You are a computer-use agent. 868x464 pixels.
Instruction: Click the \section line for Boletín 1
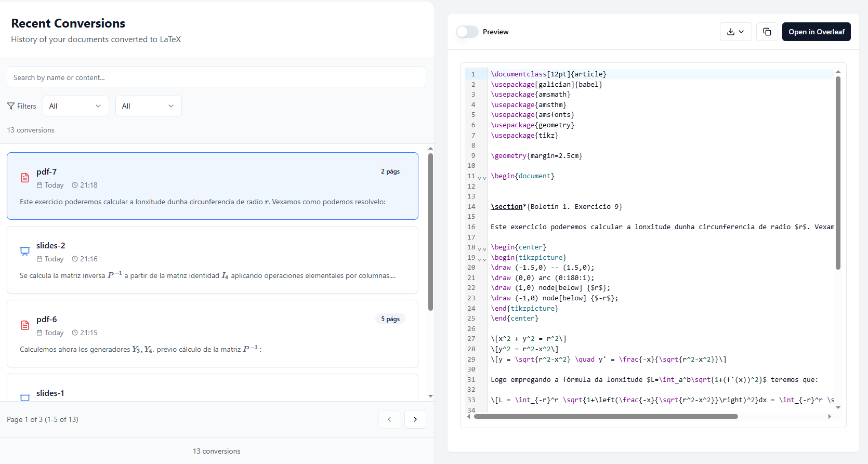[x=556, y=207]
